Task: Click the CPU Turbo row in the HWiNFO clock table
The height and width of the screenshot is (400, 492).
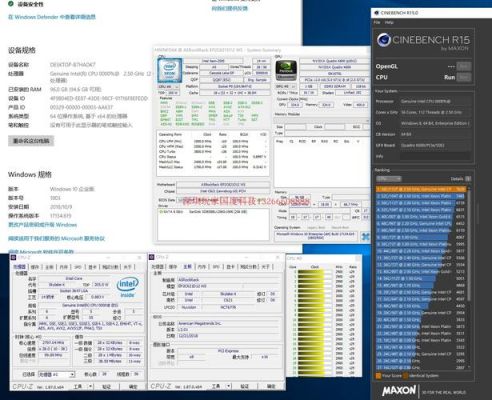Action: [212, 151]
